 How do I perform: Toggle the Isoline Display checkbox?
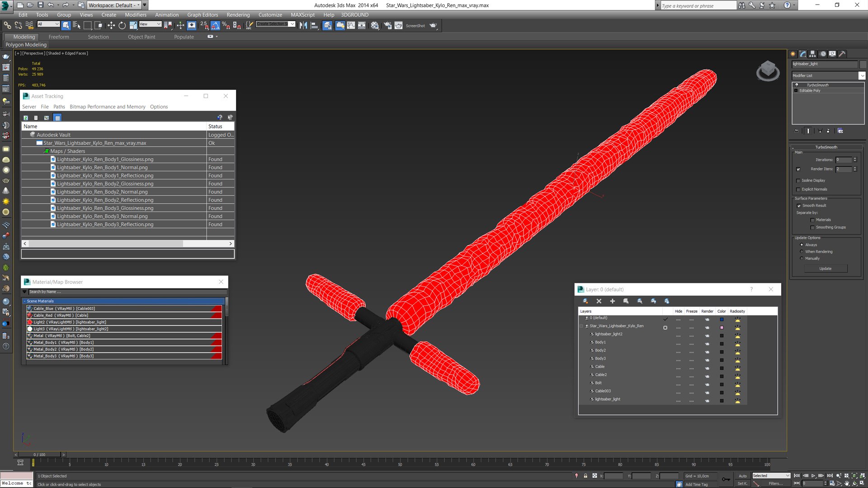click(798, 181)
